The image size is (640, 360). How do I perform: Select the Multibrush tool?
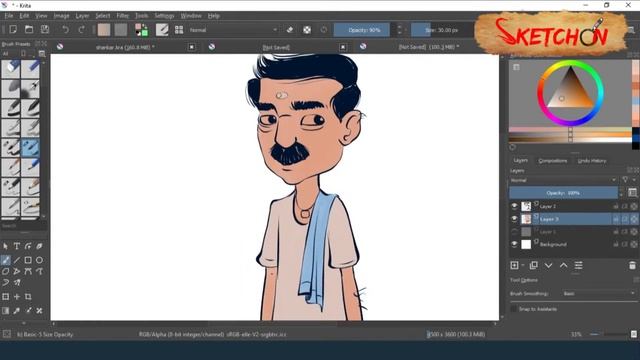click(x=17, y=282)
